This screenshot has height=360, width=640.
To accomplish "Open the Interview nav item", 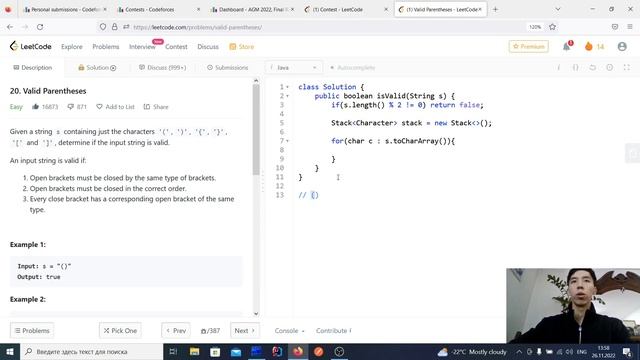I will click(x=142, y=47).
